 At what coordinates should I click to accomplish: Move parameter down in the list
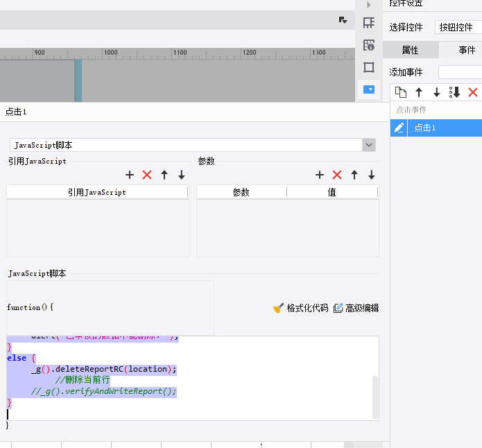[372, 175]
